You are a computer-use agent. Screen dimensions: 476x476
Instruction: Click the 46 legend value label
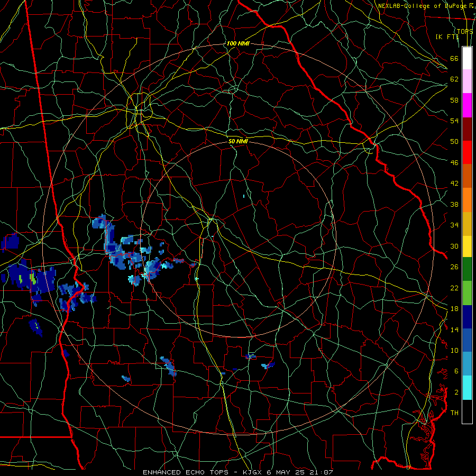click(x=454, y=163)
